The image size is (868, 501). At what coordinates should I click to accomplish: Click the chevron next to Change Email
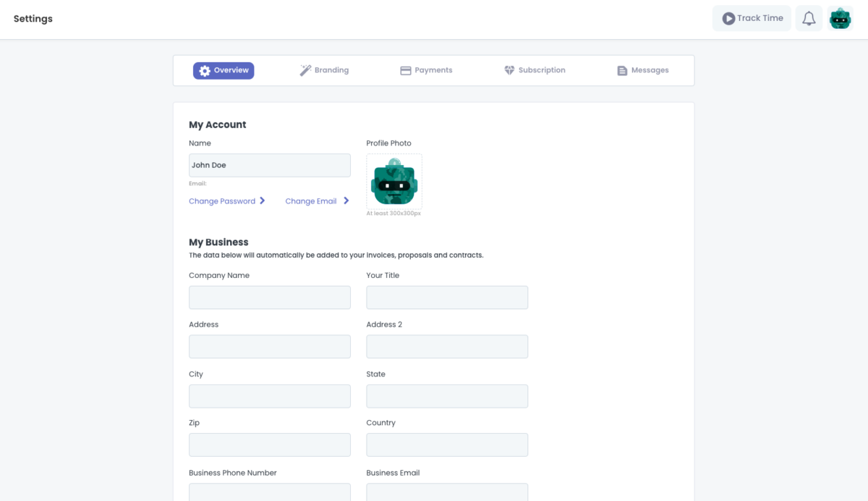point(346,201)
